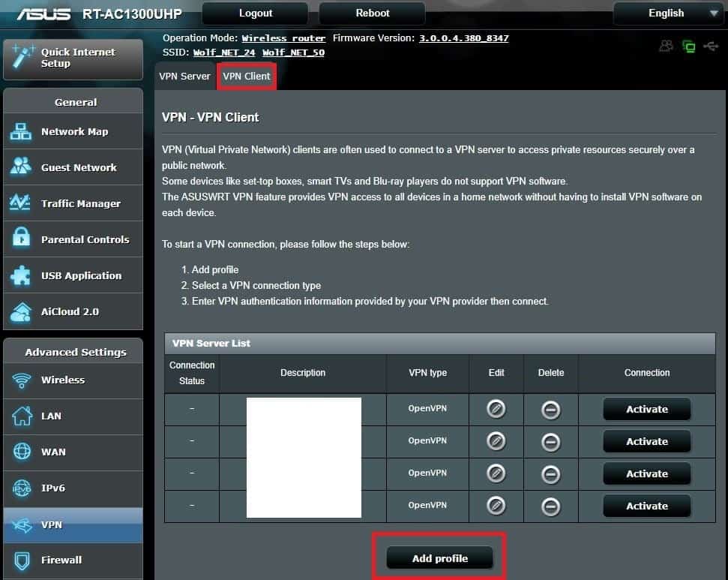Click the Reboot button

373,13
